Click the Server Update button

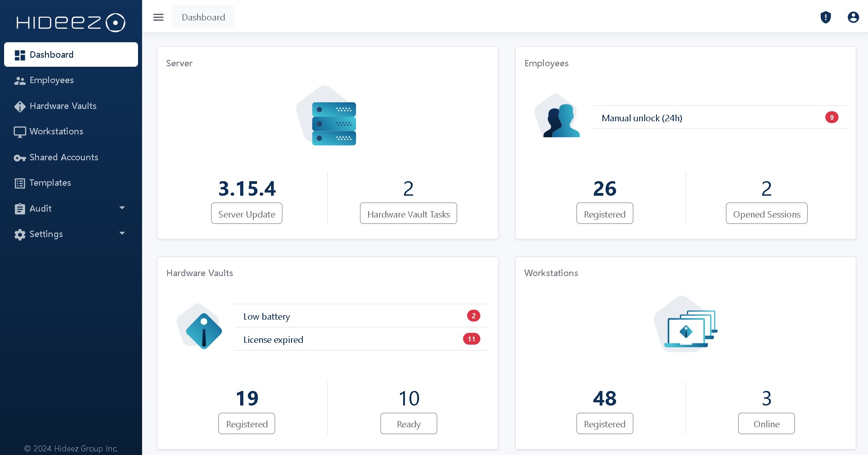pos(247,213)
